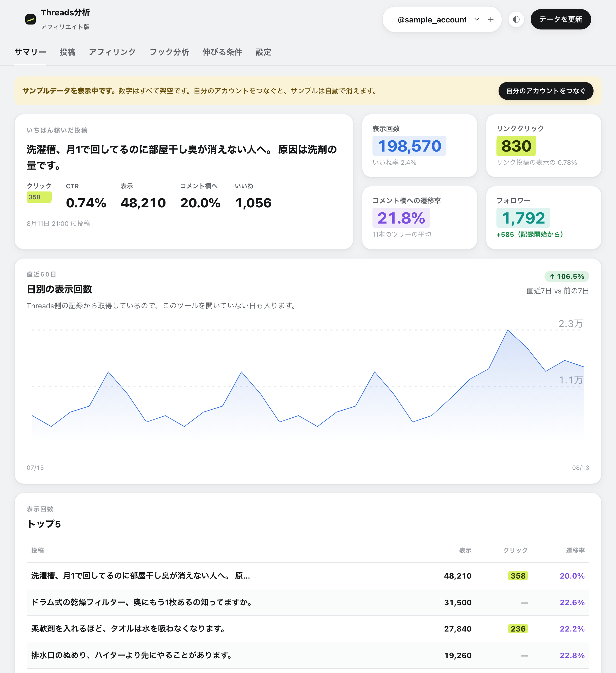This screenshot has height=673, width=616.
Task: Toggle dark mode with the half-circle icon
Action: coord(516,19)
